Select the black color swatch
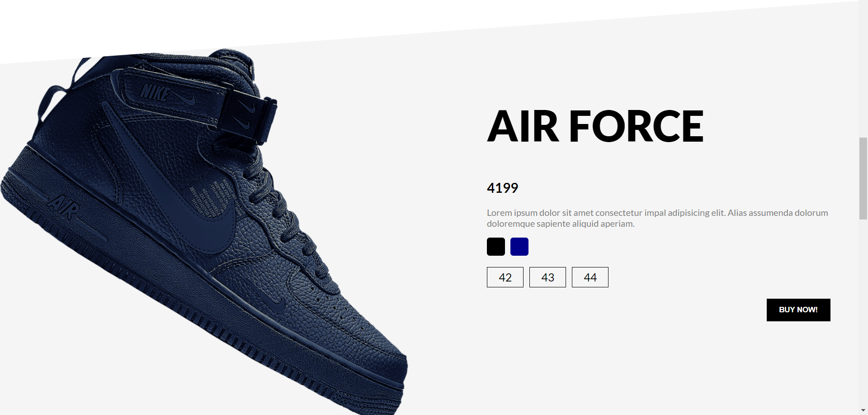The image size is (868, 415). 495,247
